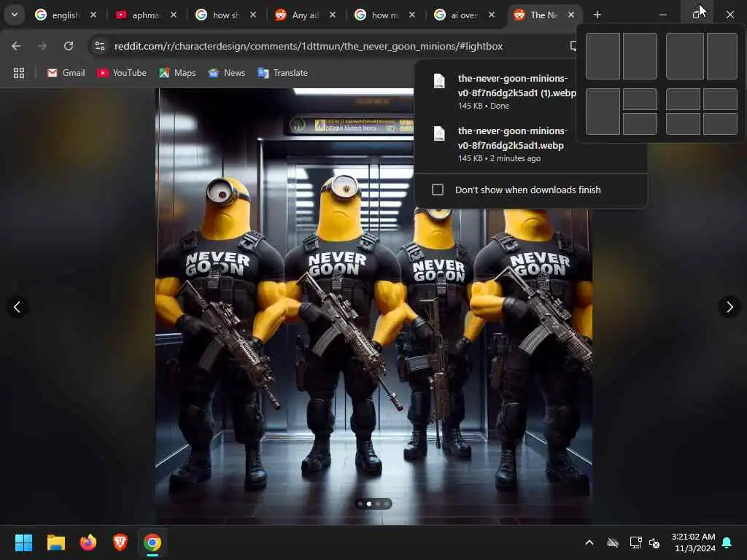
Task: Open the News bookmark
Action: [227, 73]
